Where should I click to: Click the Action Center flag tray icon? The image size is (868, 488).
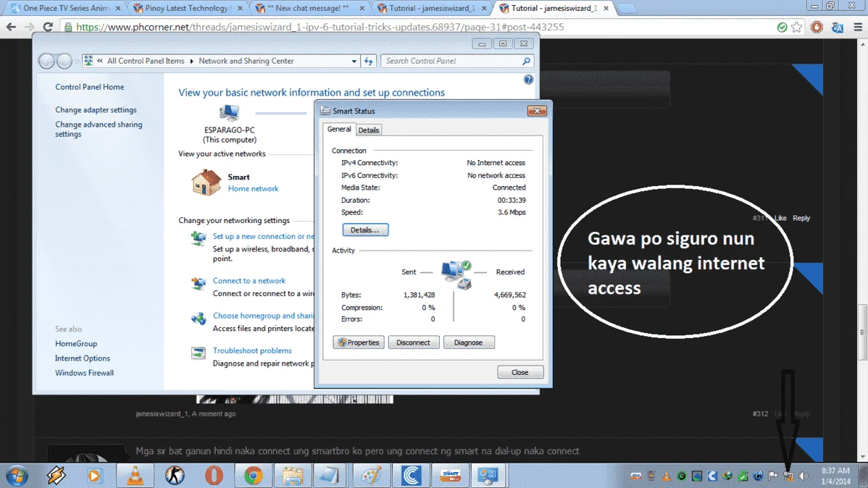773,476
